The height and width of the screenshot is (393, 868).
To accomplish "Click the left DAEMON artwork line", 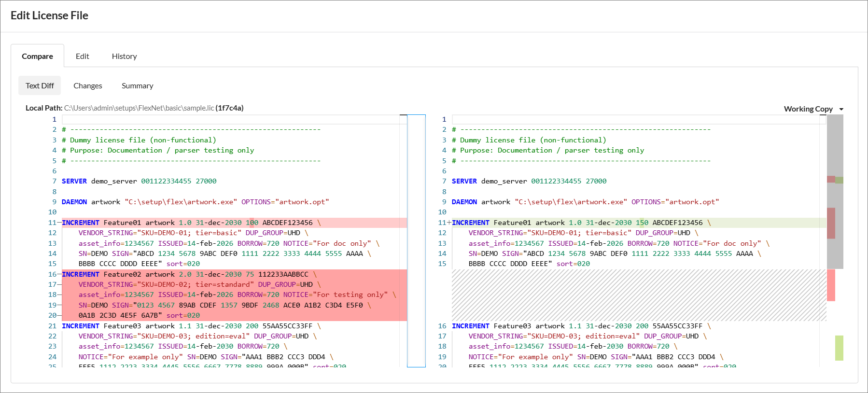I will (196, 202).
